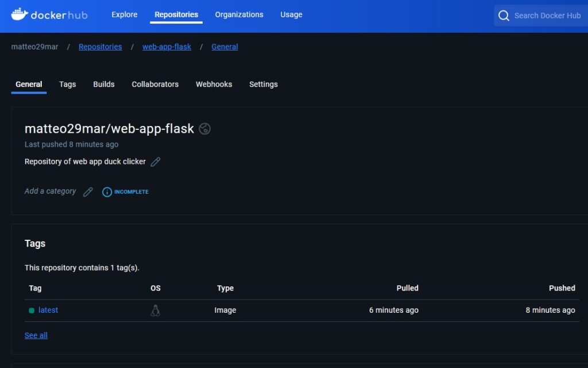Click the repository contains 1 tag(s) text

82,268
